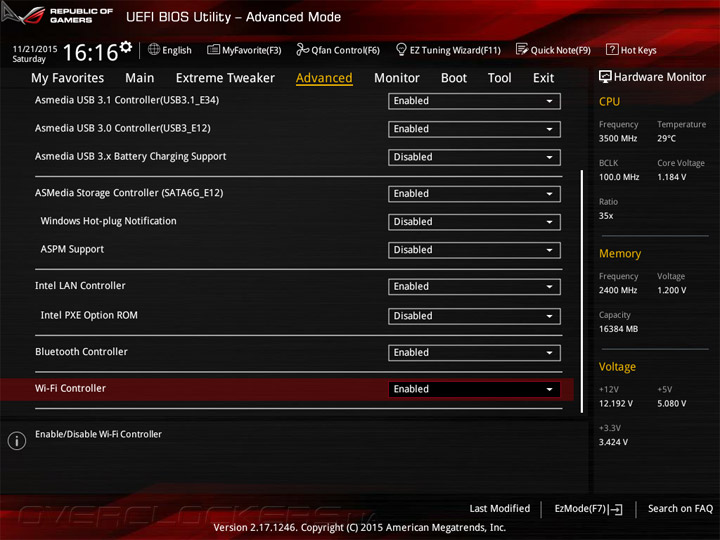Click Last Modified at the bottom

(500, 508)
